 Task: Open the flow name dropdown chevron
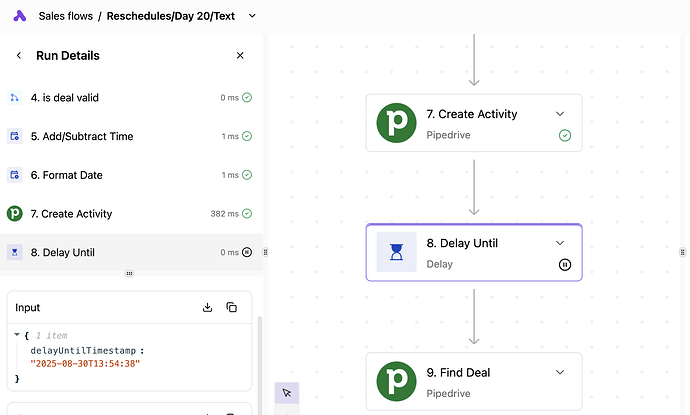coord(251,16)
